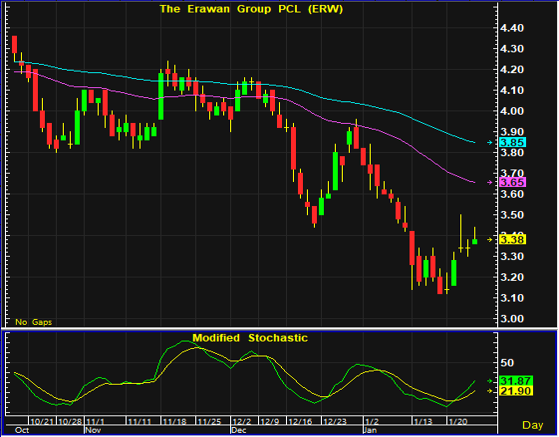Click the green 31.87 stochastic value tag
Image resolution: width=559 pixels, height=437 pixels.
516,381
